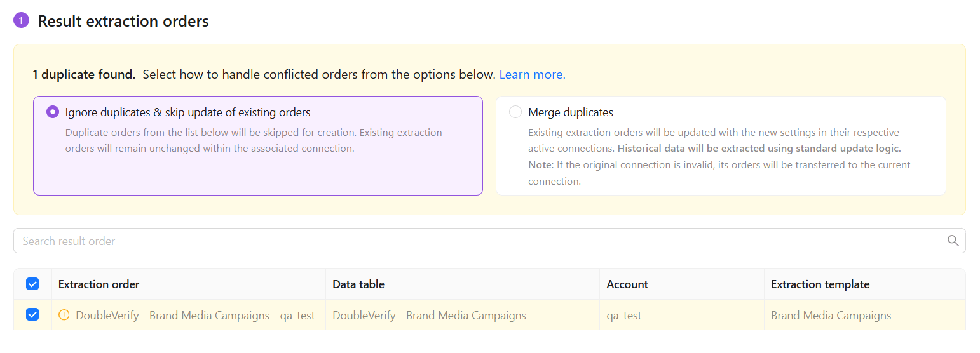980x353 pixels.
Task: Click the purple step 1 badge
Action: 21,21
